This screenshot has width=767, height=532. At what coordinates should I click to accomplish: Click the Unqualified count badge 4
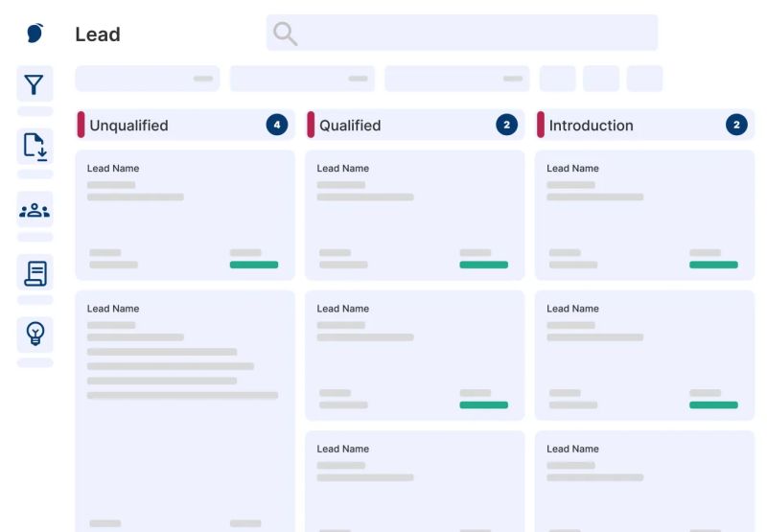277,125
